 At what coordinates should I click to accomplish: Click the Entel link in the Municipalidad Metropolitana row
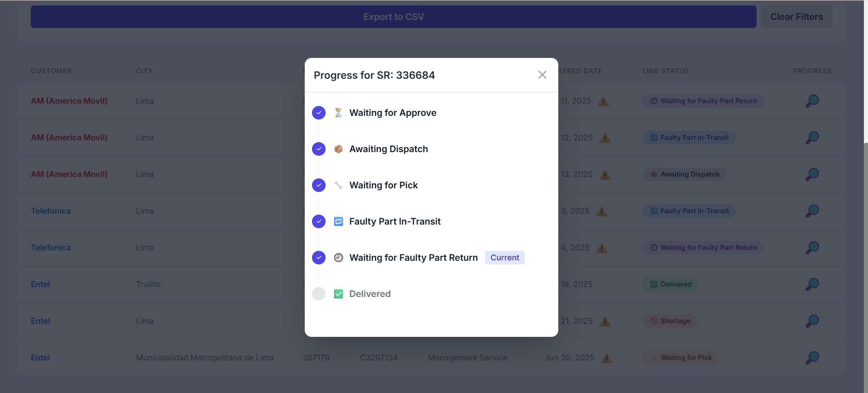click(x=40, y=358)
